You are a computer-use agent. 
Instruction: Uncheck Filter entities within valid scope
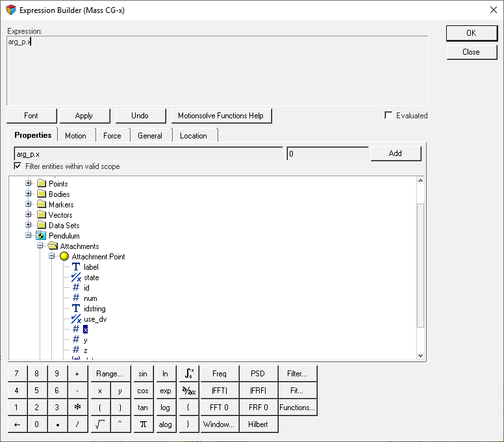18,166
